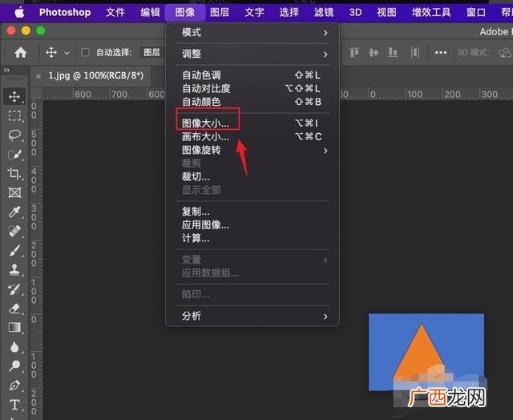Open the 增效工具 menu
513x420 pixels.
[431, 13]
